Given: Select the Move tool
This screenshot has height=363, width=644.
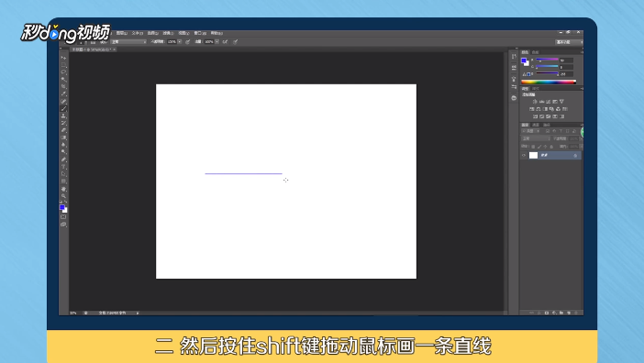Looking at the screenshot, I should point(63,58).
